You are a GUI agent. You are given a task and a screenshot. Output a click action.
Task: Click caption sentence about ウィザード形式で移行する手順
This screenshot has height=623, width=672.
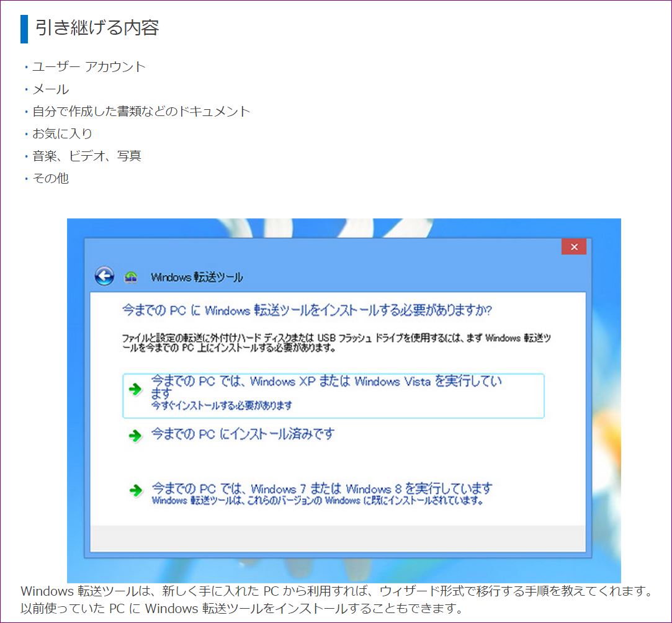[336, 591]
